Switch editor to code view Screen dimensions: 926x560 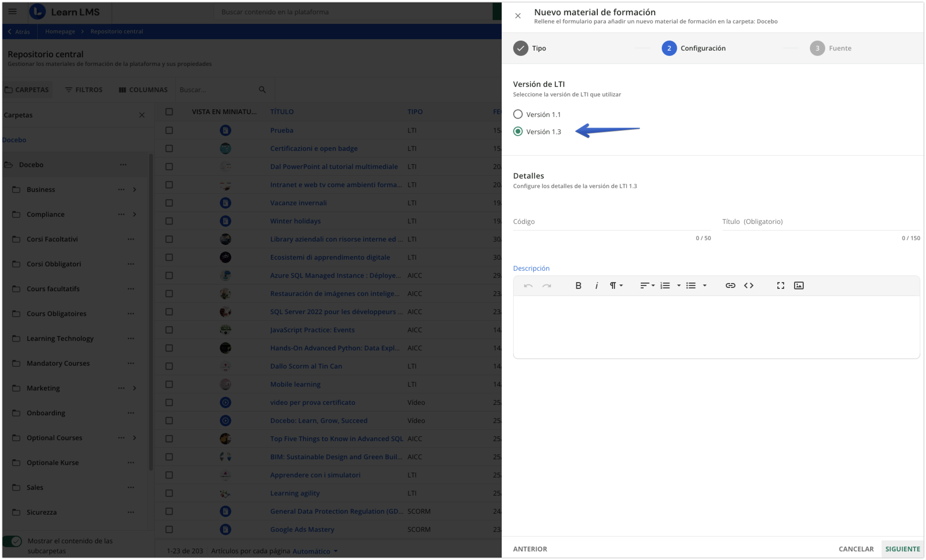coord(748,285)
